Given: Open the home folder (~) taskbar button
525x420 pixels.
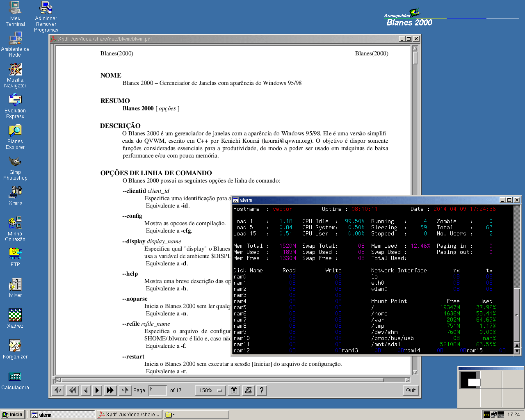Looking at the screenshot, I should tap(196, 415).
